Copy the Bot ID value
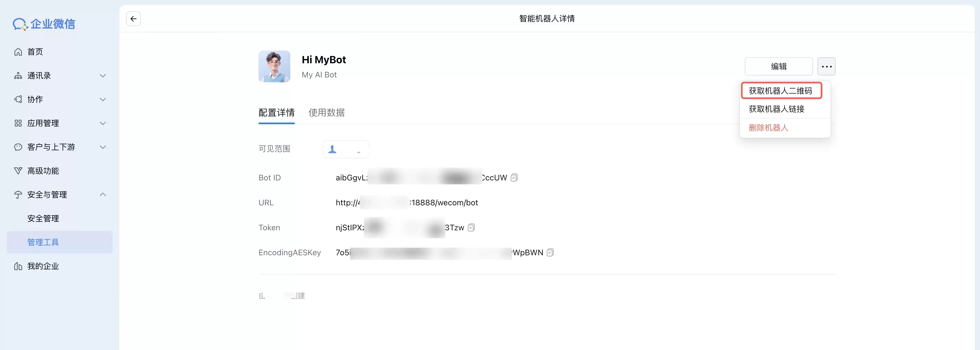Image resolution: width=980 pixels, height=350 pixels. pyautogui.click(x=514, y=177)
